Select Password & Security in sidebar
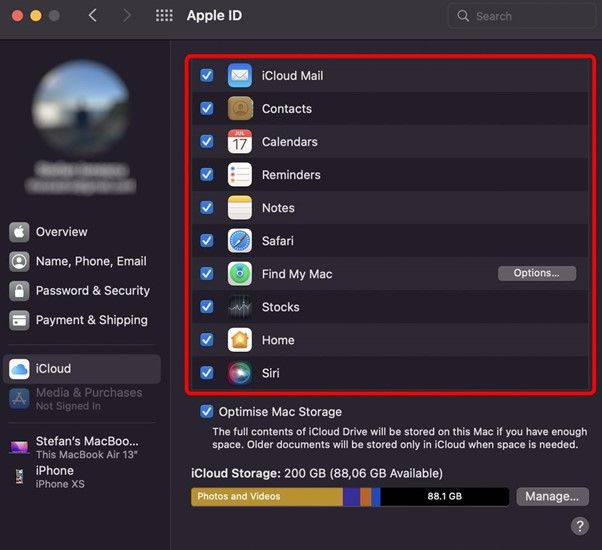The width and height of the screenshot is (602, 550). click(x=92, y=291)
